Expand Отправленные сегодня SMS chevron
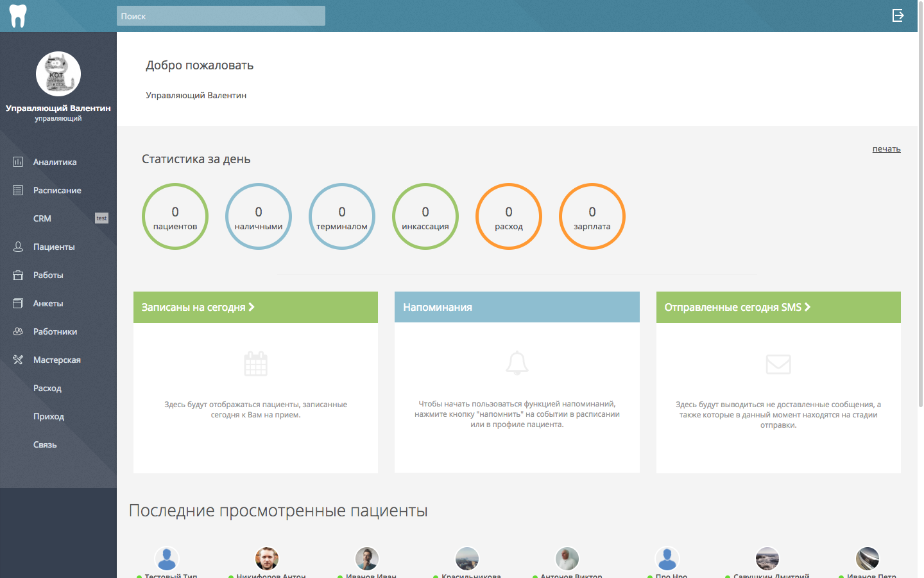 pyautogui.click(x=807, y=307)
